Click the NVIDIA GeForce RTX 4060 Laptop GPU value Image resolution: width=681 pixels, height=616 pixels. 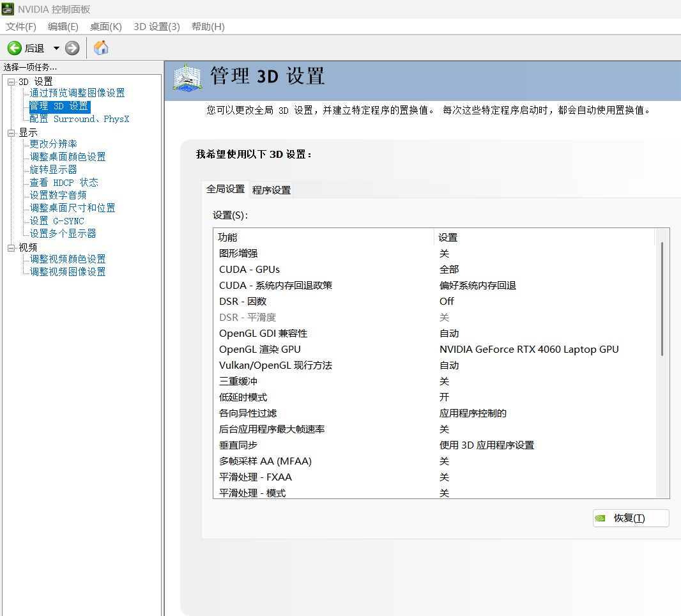click(x=529, y=350)
